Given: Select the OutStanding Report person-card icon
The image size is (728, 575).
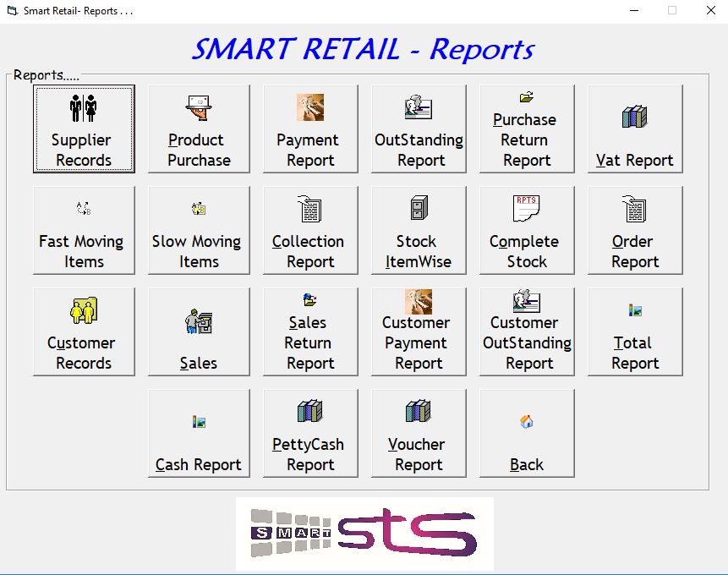Looking at the screenshot, I should 419,107.
